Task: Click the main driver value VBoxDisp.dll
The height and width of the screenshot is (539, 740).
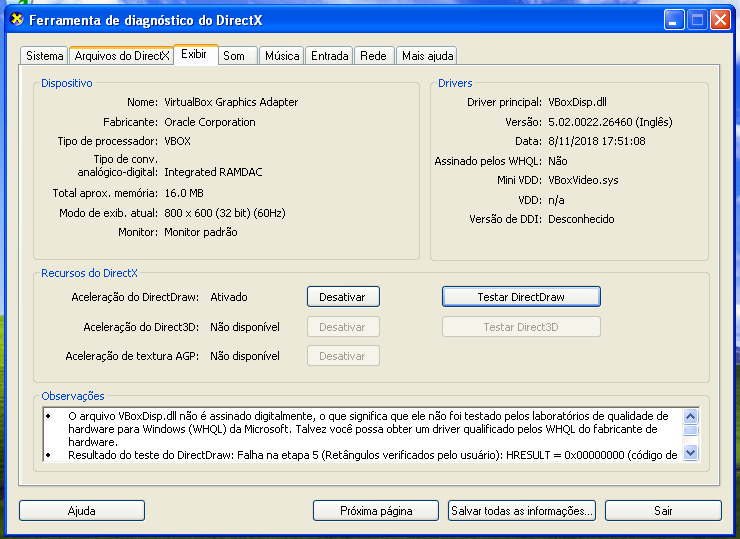Action: click(x=577, y=102)
